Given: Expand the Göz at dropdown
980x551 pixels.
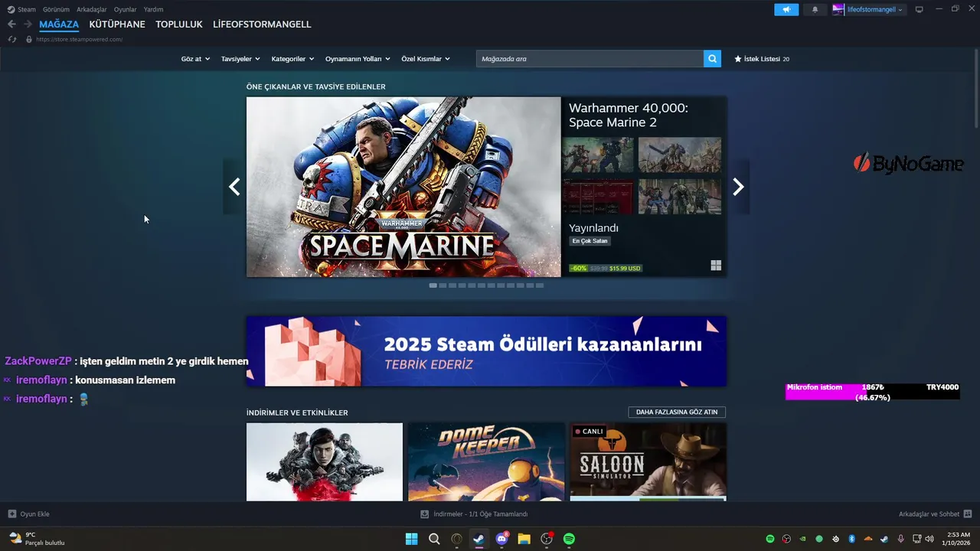Looking at the screenshot, I should [195, 59].
